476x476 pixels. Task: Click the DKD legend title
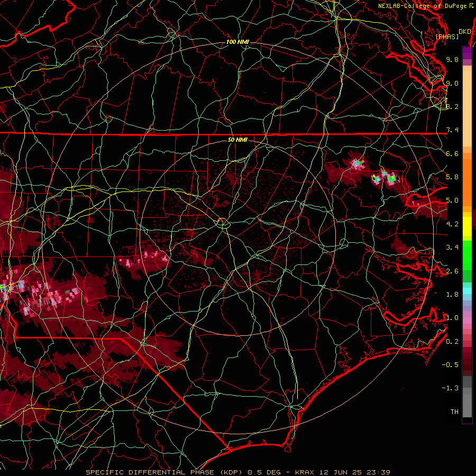(464, 32)
